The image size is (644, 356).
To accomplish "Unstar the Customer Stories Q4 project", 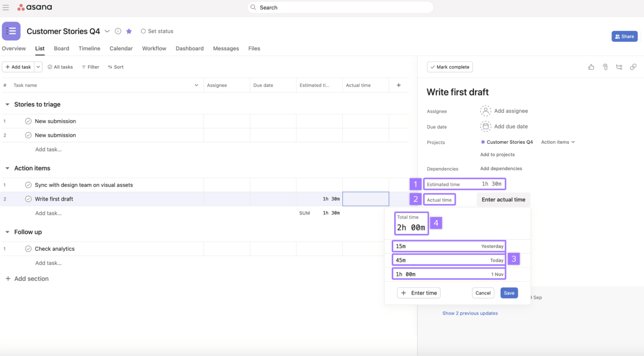I will point(129,31).
